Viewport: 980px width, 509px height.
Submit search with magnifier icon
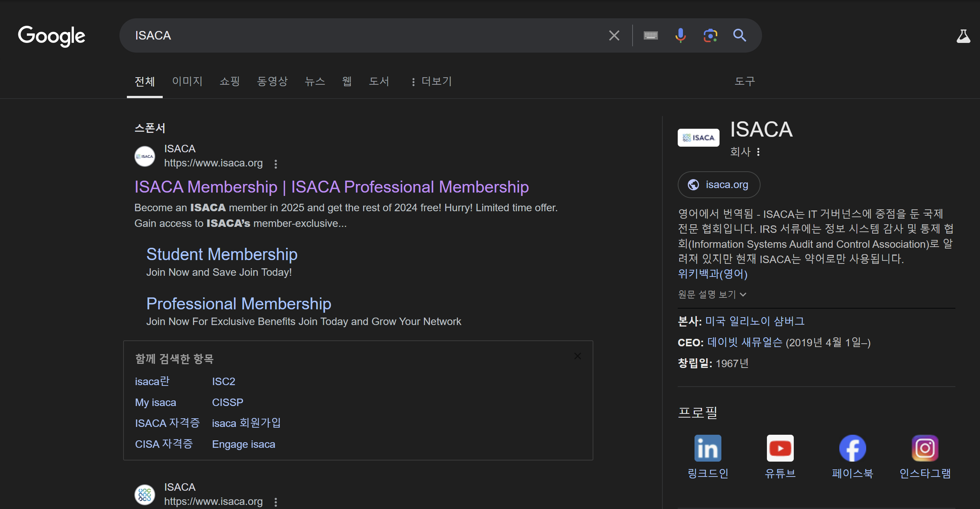pos(740,35)
